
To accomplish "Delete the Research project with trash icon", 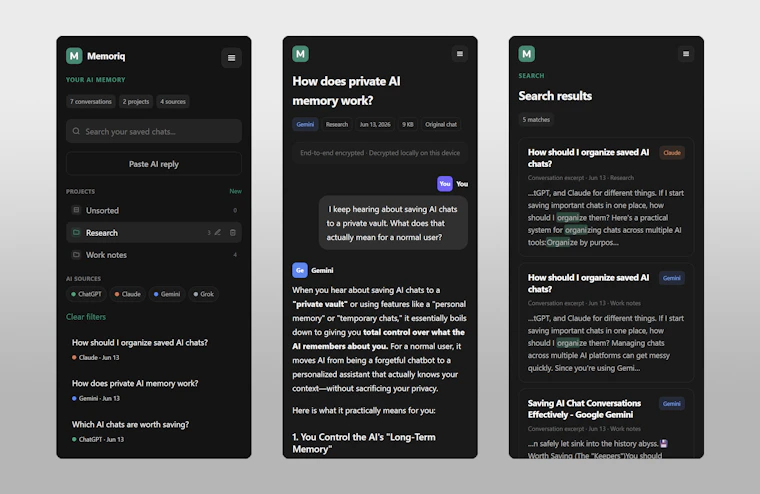I will point(233,232).
